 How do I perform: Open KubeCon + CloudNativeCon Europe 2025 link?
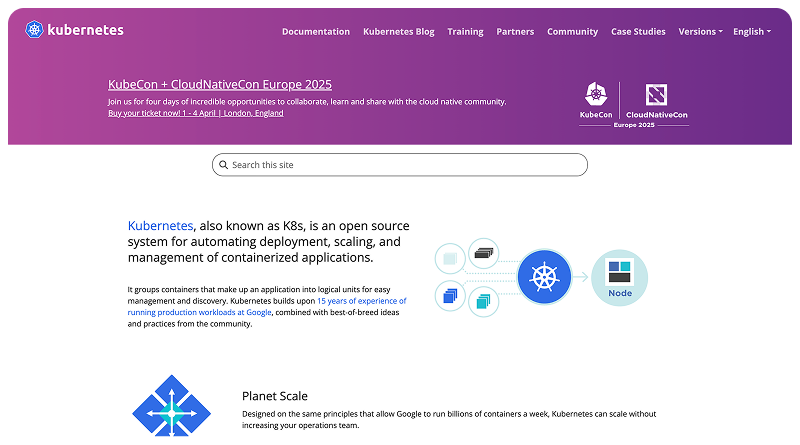[220, 84]
